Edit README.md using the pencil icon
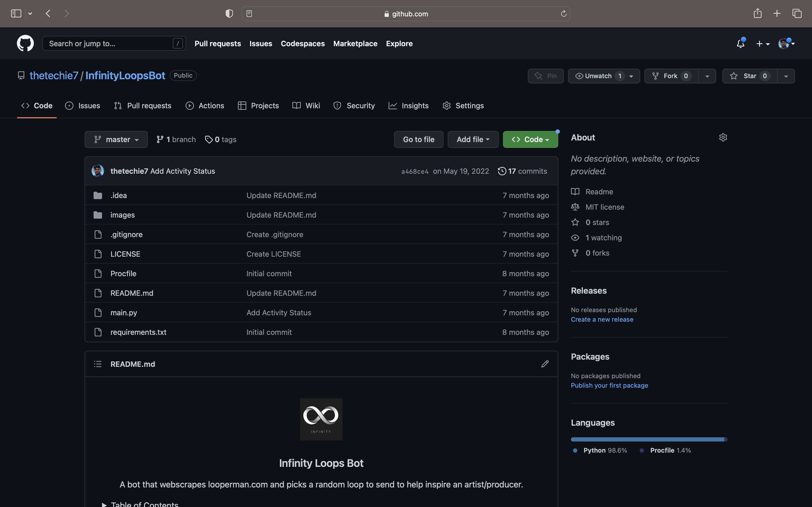Image resolution: width=812 pixels, height=507 pixels. click(545, 364)
